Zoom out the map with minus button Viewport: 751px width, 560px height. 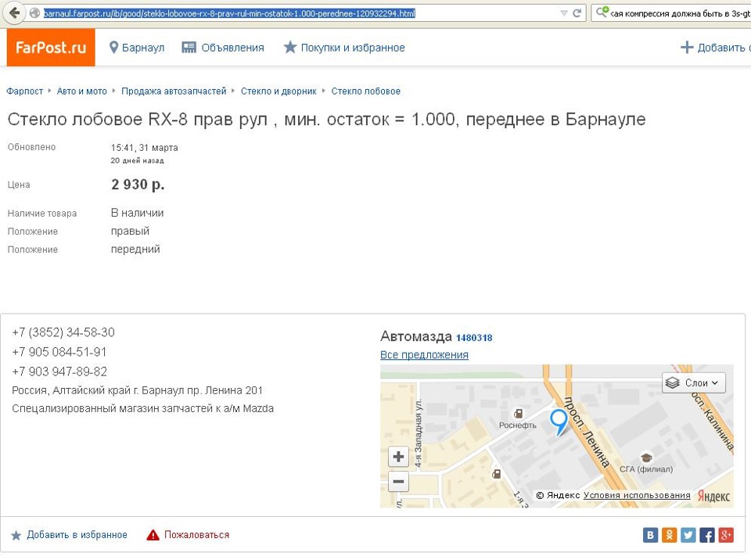click(x=398, y=482)
